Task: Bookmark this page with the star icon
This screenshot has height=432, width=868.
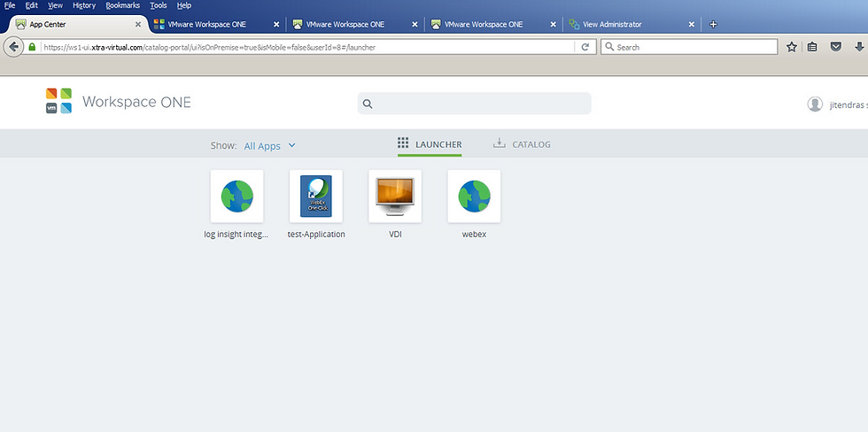Action: pos(792,47)
